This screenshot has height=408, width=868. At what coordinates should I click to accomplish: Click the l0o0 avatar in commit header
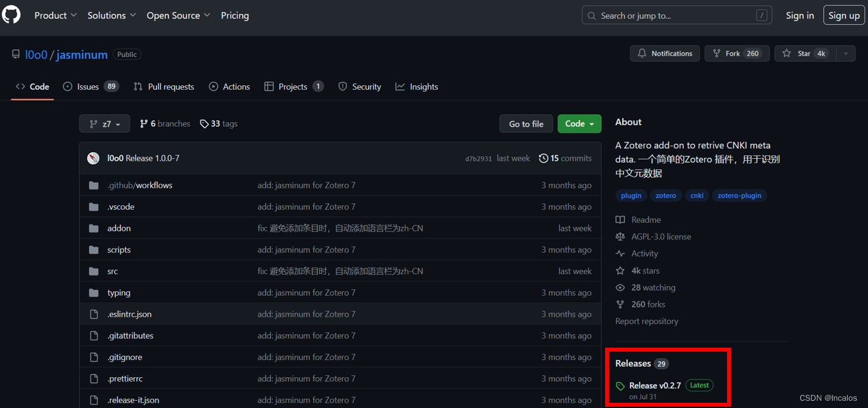pos(94,158)
